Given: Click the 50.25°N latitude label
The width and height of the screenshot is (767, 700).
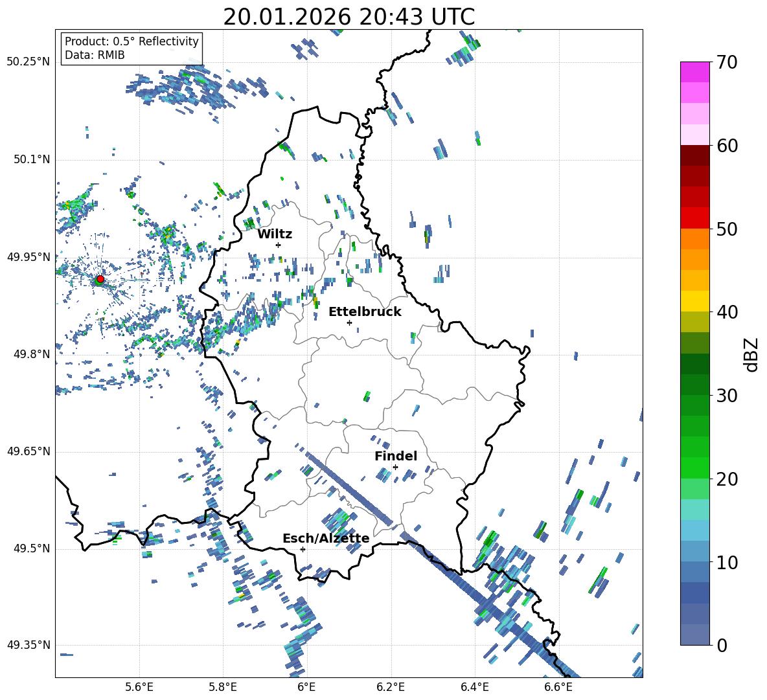Looking at the screenshot, I should pos(29,62).
